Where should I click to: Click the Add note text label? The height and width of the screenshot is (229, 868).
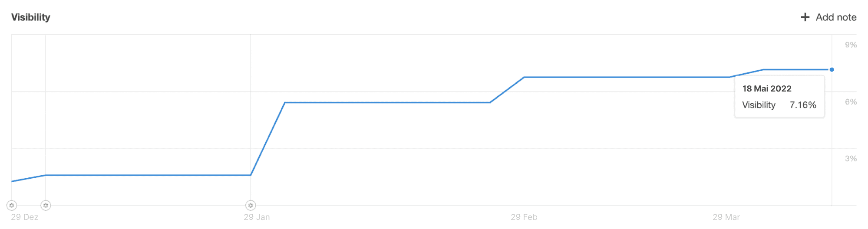pyautogui.click(x=836, y=17)
